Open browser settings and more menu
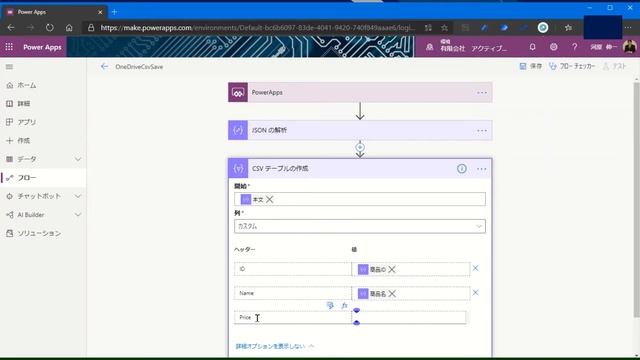 click(628, 28)
